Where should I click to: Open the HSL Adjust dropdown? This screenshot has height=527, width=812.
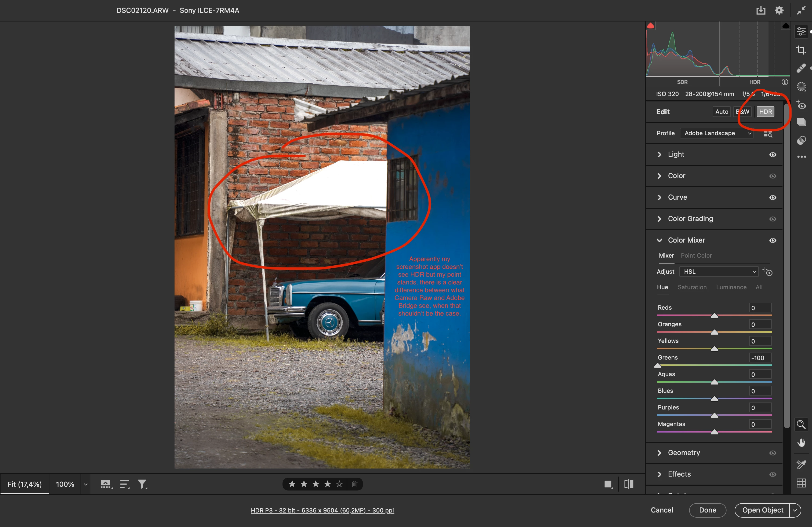point(719,272)
